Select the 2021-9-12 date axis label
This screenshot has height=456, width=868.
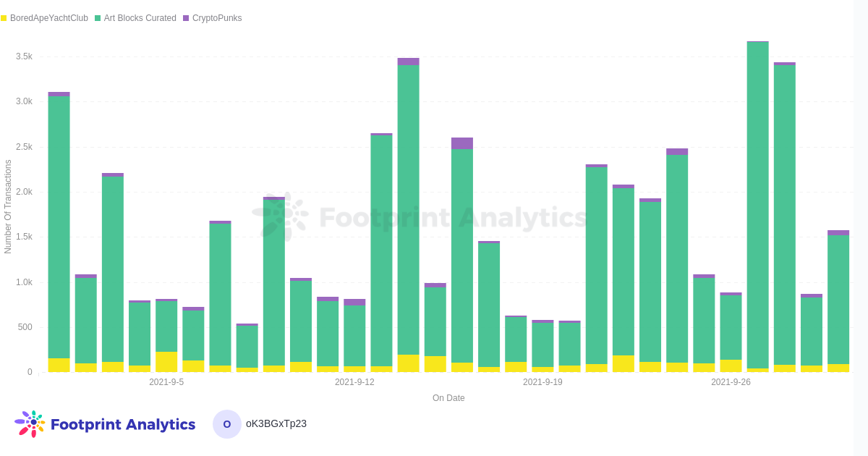tap(354, 382)
